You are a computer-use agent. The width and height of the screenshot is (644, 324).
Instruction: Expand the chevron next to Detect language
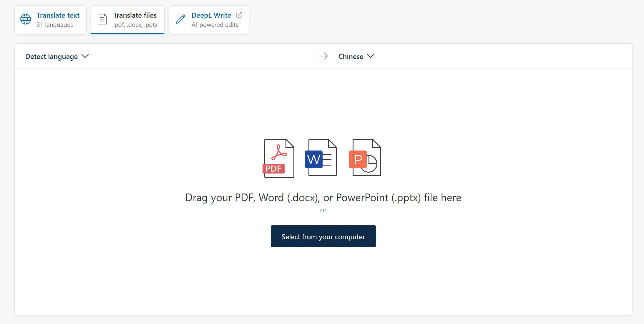[85, 56]
